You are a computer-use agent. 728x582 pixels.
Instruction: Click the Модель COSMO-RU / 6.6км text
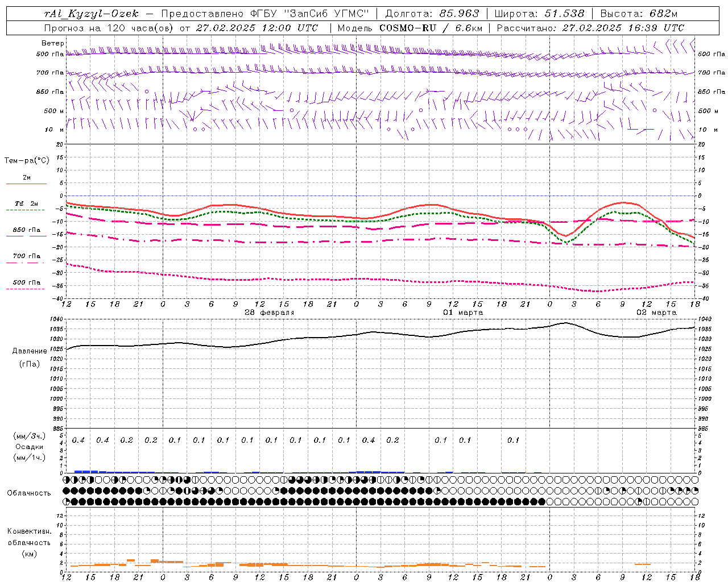click(409, 28)
